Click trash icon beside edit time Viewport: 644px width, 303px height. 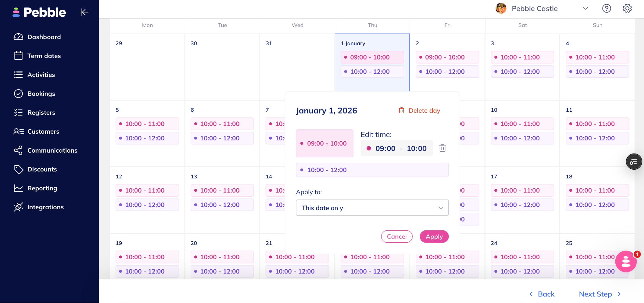coord(442,148)
